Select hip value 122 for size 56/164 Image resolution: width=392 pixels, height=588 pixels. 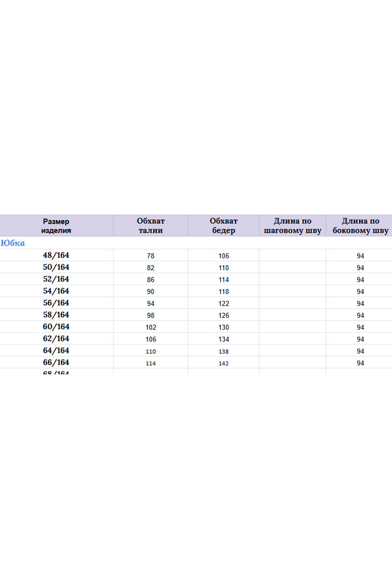coord(223,303)
